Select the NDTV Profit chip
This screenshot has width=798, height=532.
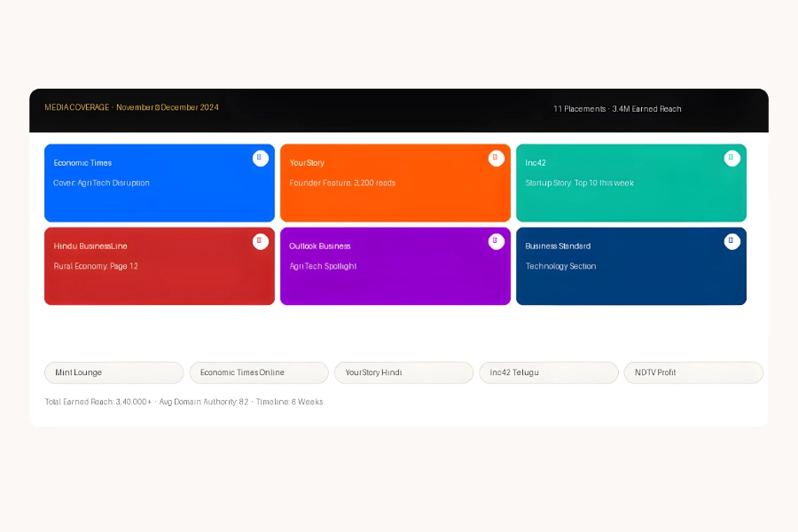692,372
